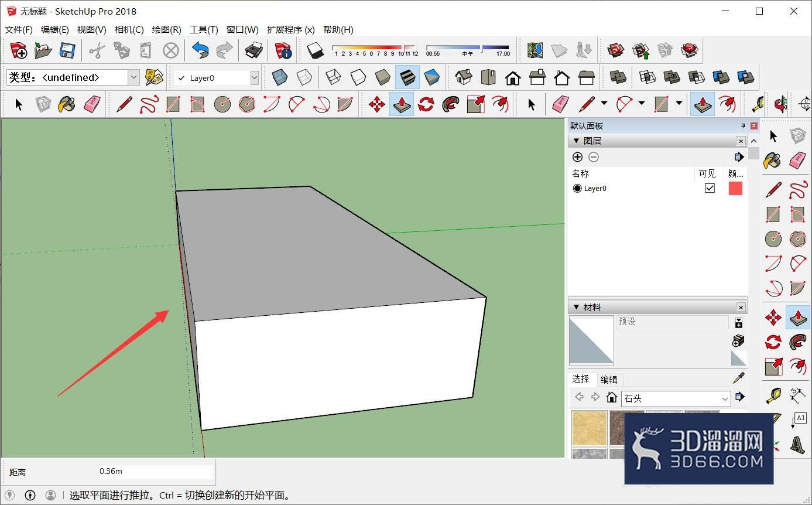Click the 距离 measurement input field
812x505 pixels.
point(156,472)
